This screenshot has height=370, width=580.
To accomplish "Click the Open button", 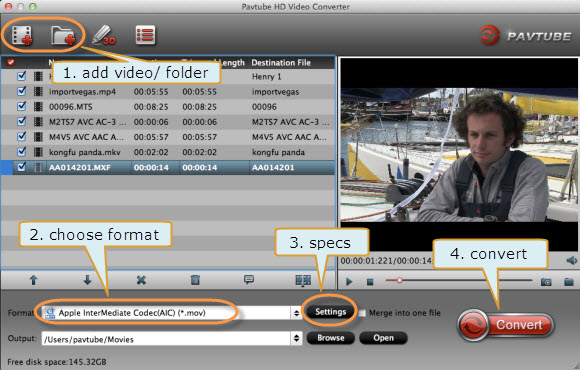I will tap(383, 338).
